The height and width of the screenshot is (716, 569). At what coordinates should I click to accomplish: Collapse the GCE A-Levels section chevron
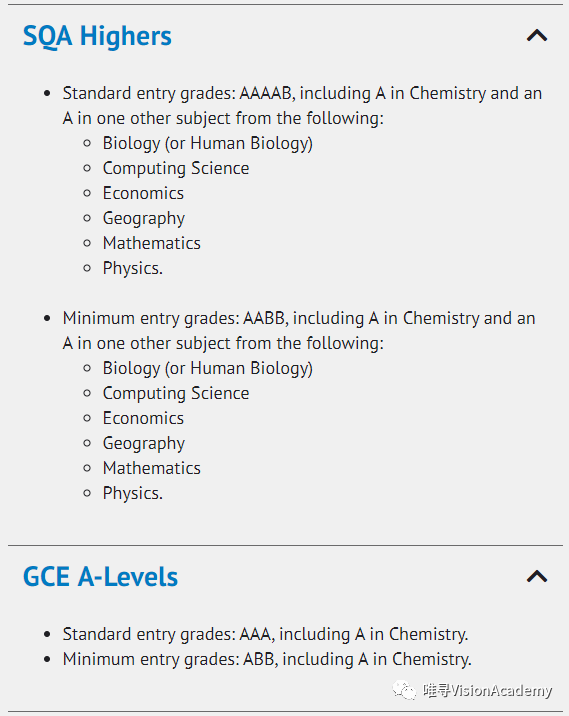pos(537,576)
